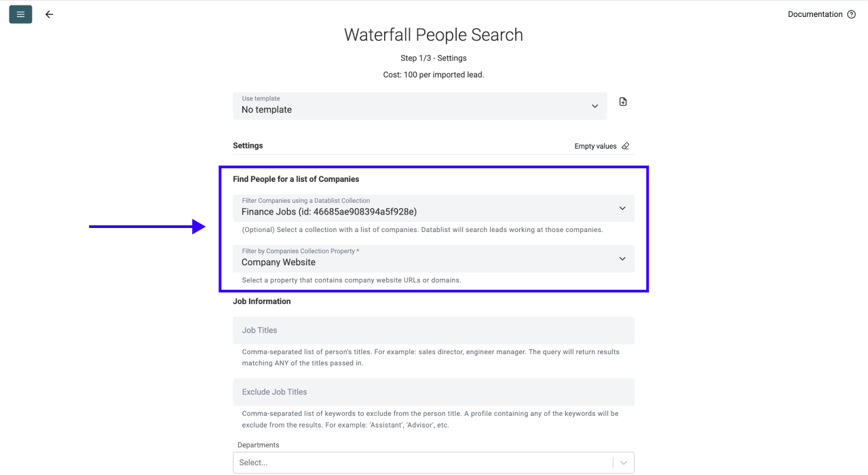Click the Departments 'Select...' placeholder
Viewport: 868px width, 475px height.
click(x=254, y=463)
